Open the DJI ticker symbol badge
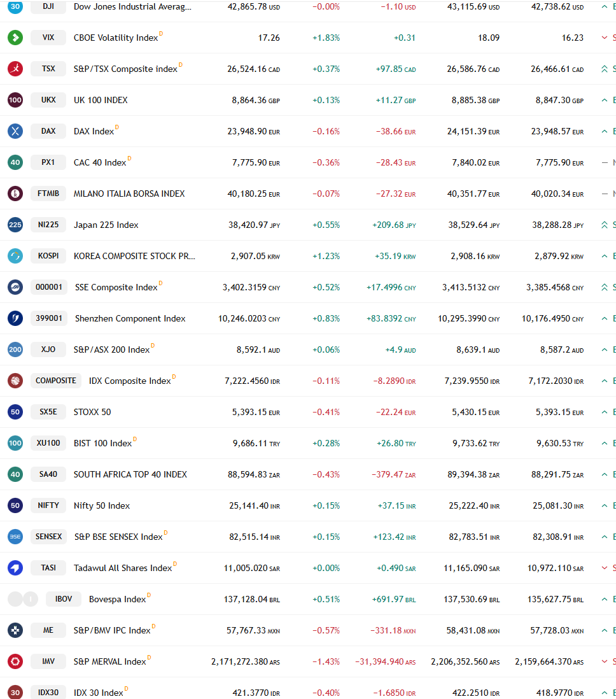Screen dimensions: 616x699 point(48,7)
